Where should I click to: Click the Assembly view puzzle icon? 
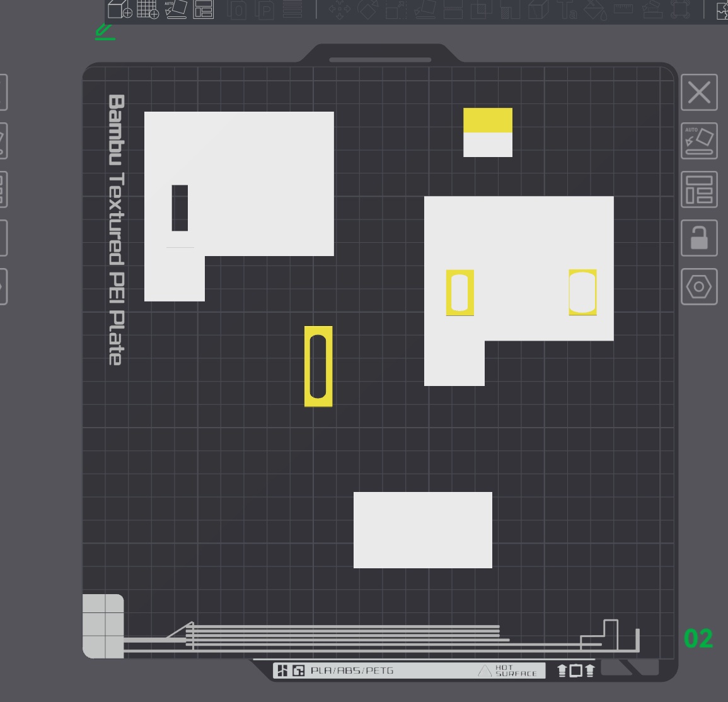722,9
